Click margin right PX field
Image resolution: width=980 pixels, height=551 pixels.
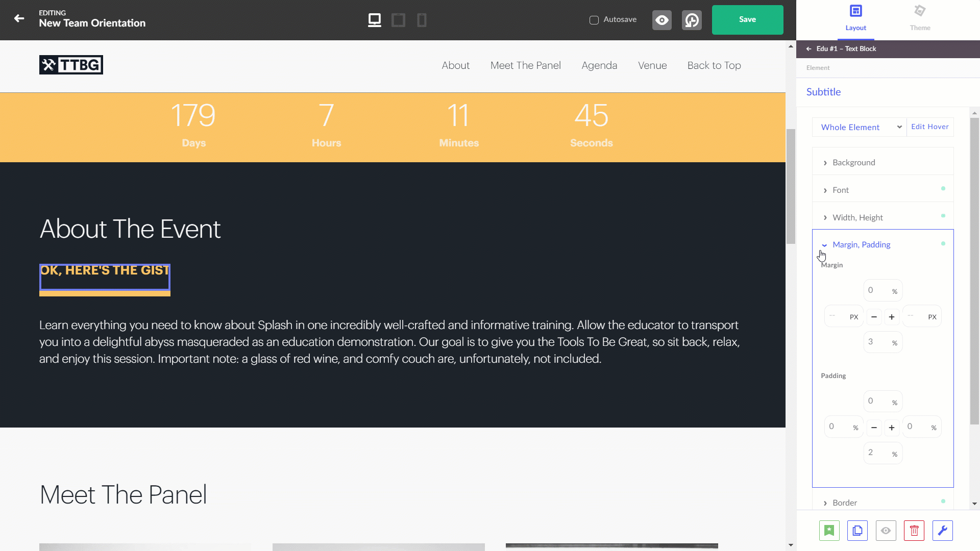point(922,316)
